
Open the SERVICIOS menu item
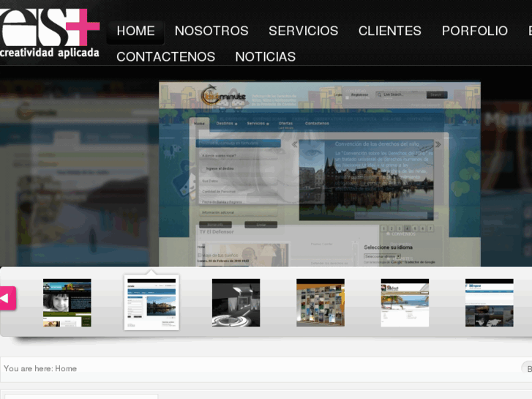[x=304, y=31]
